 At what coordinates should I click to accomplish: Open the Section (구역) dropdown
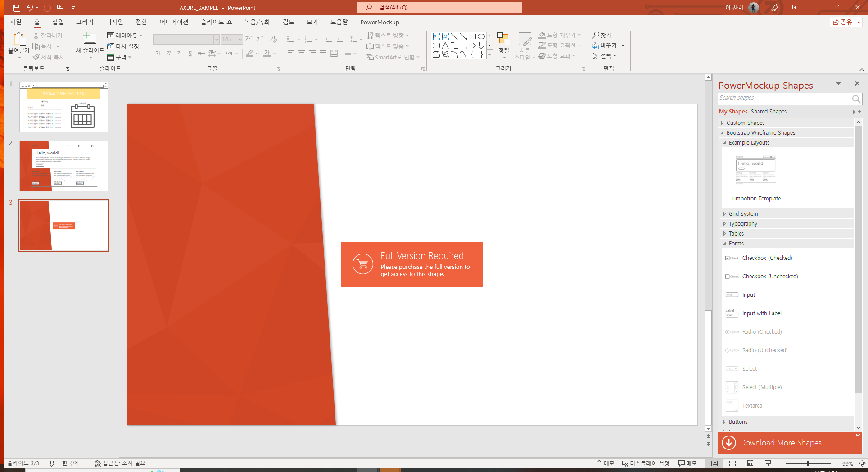click(119, 57)
